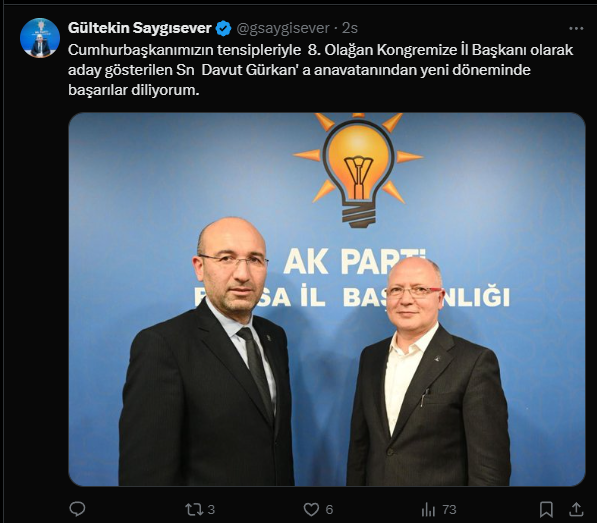Bookmark this tweet
597x523 pixels.
coord(546,509)
